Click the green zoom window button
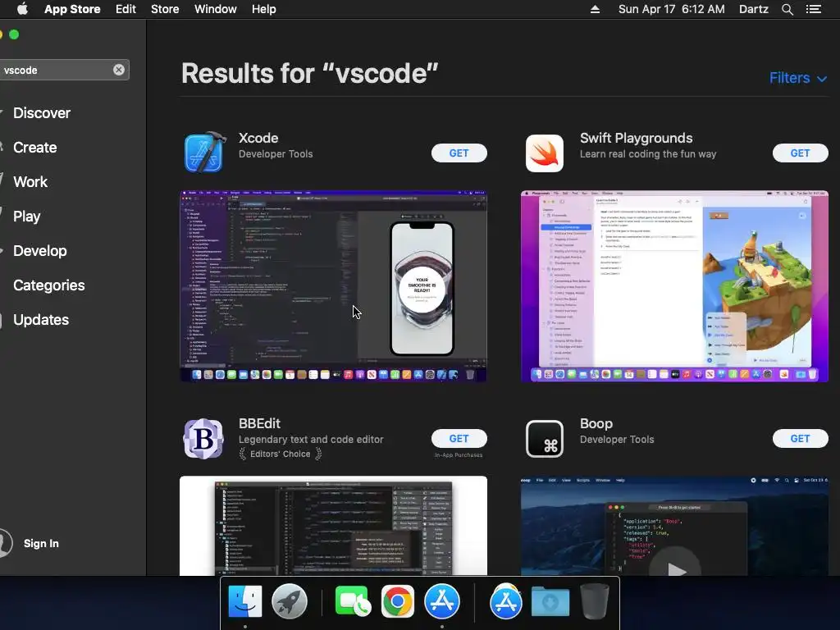 tap(15, 34)
